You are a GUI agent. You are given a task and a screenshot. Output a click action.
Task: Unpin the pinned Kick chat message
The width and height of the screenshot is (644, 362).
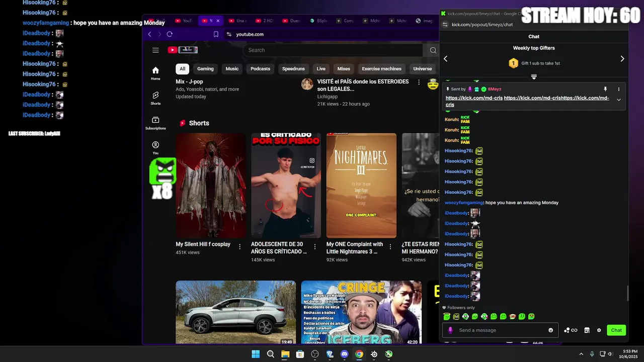(x=605, y=89)
